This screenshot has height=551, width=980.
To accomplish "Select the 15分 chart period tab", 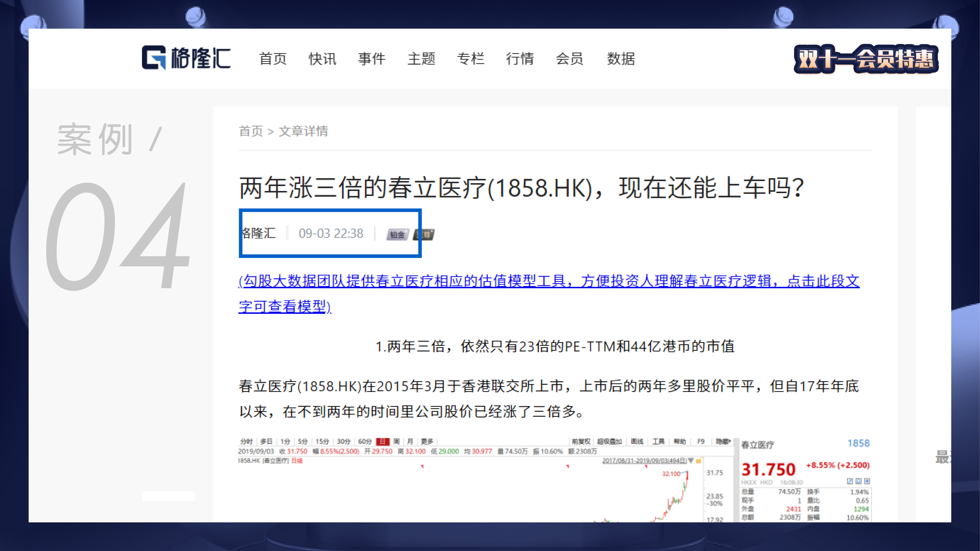I will [x=322, y=441].
